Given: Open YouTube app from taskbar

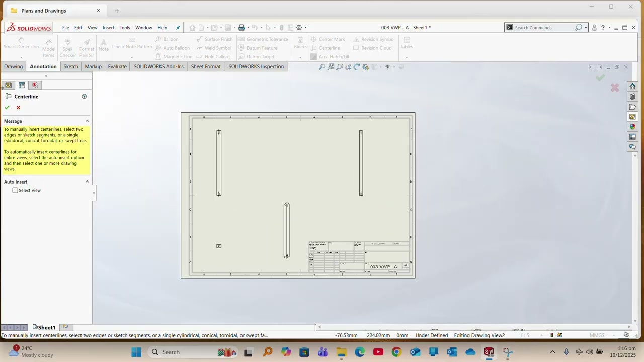Looking at the screenshot, I should (378, 352).
